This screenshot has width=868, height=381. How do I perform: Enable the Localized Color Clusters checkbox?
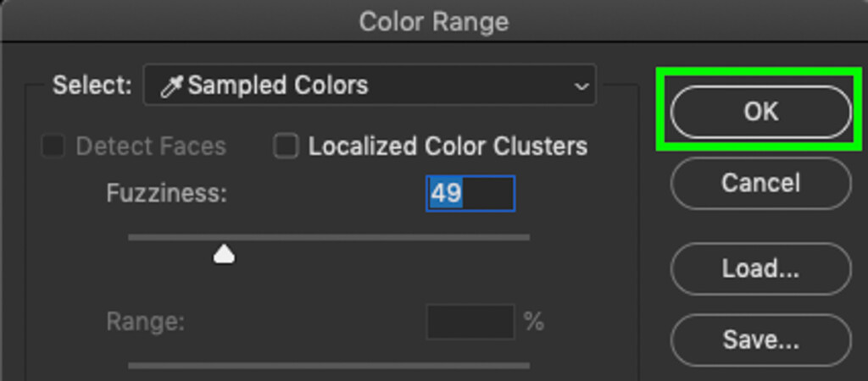tap(287, 146)
